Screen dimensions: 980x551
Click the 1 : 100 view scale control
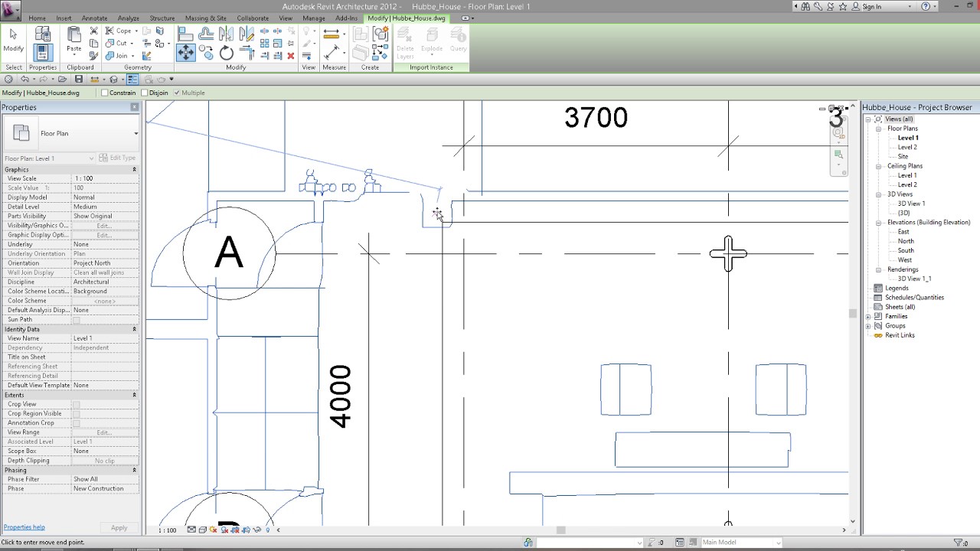coord(166,530)
